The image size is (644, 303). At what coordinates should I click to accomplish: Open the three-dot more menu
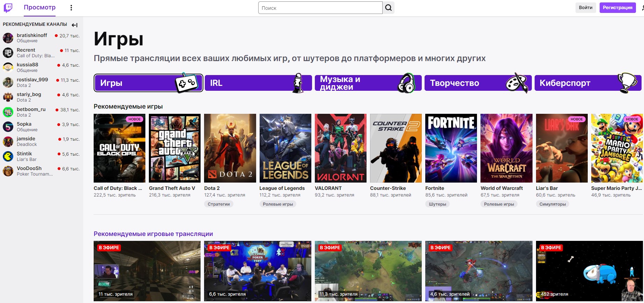71,8
